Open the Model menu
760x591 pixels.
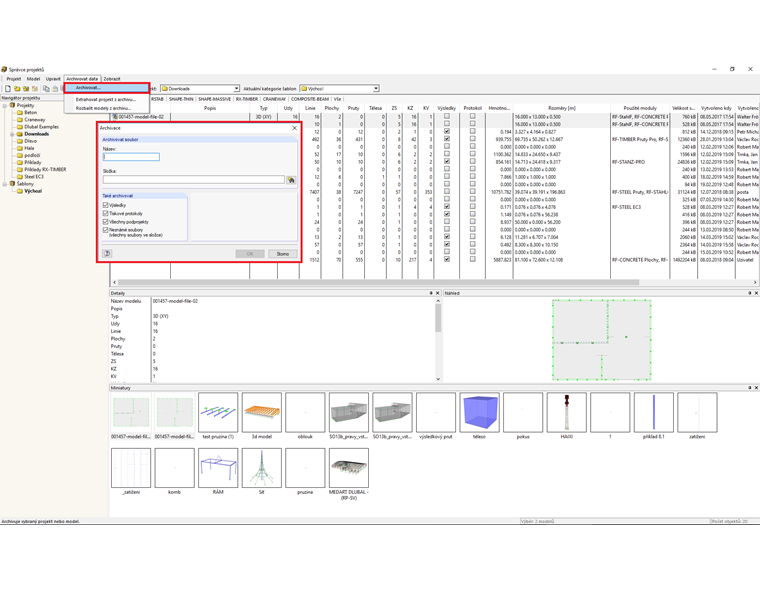33,79
